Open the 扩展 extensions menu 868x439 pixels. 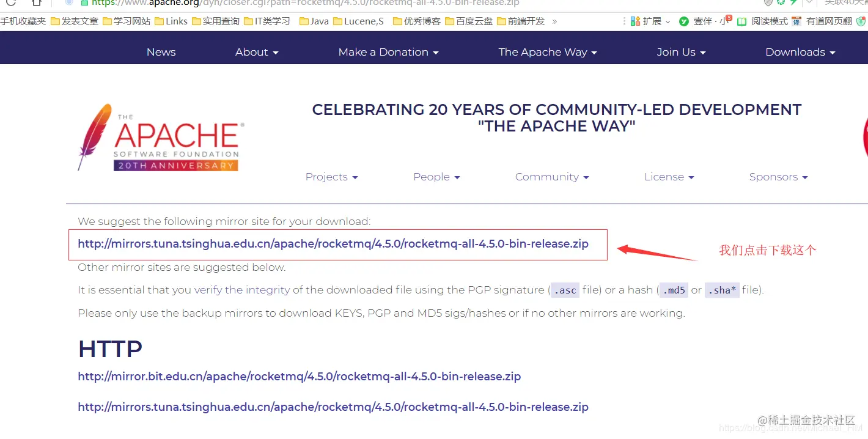click(x=650, y=21)
